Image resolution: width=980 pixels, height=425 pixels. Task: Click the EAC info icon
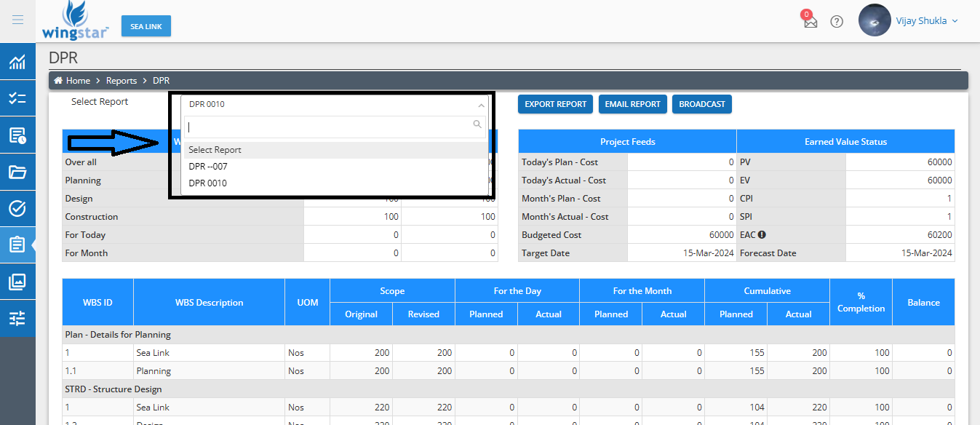point(762,235)
